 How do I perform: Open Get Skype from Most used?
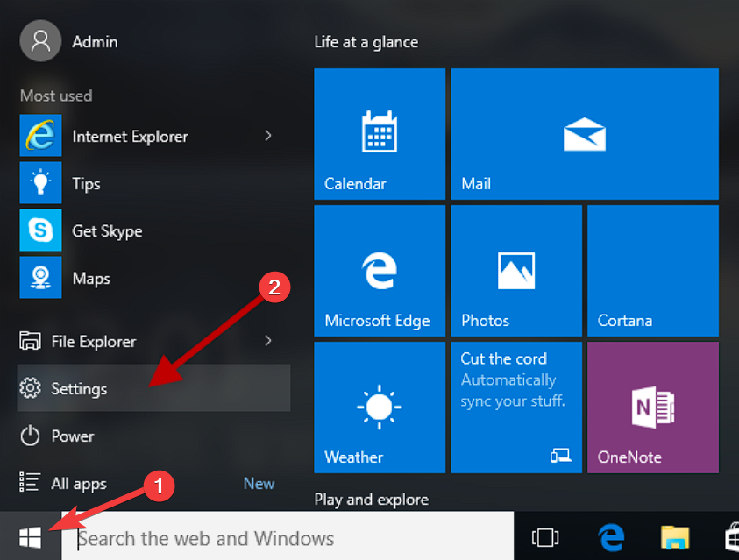[x=106, y=230]
